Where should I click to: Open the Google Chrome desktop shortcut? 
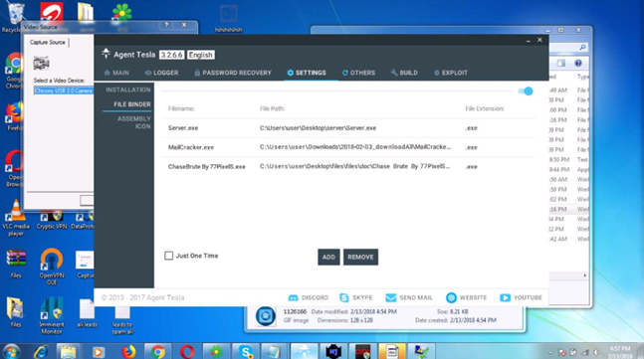point(14,71)
